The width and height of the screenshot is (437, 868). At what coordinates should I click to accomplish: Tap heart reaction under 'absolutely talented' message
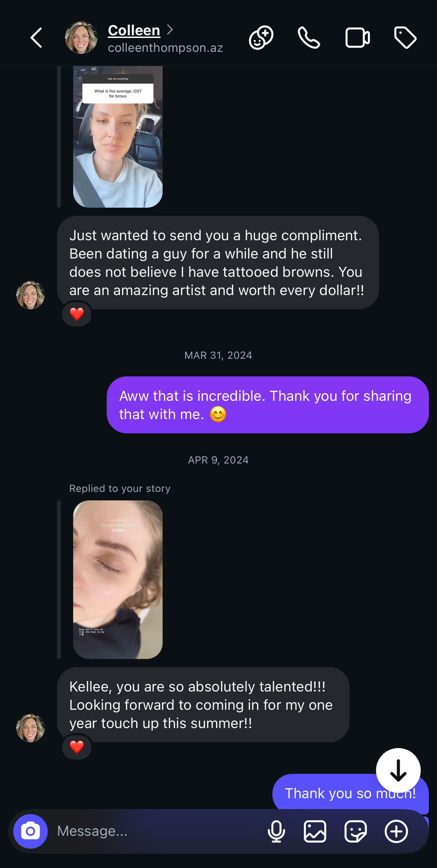pyautogui.click(x=77, y=747)
